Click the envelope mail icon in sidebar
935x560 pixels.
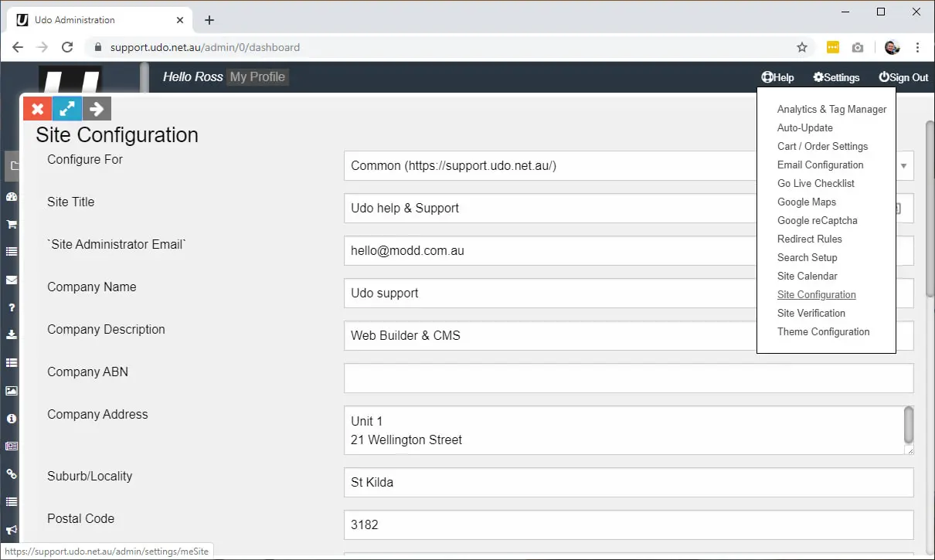point(12,280)
